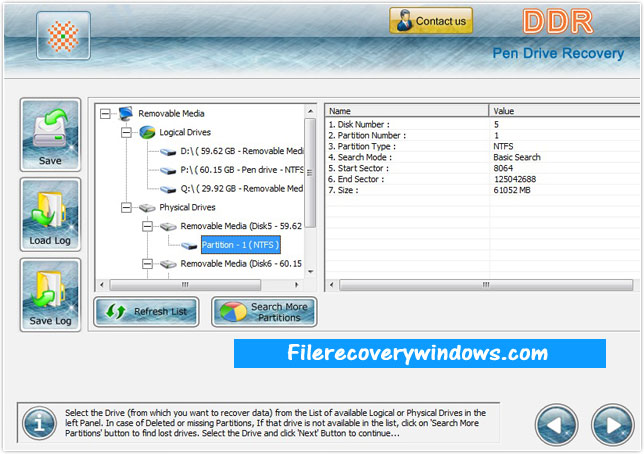Viewport: 644px width, 454px height.
Task: Select the Physical Drives label
Action: [187, 207]
